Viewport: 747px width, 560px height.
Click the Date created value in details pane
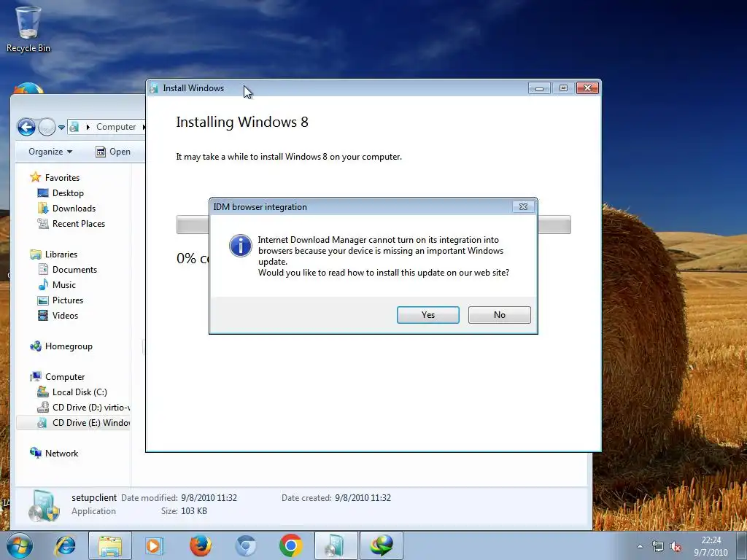click(363, 497)
